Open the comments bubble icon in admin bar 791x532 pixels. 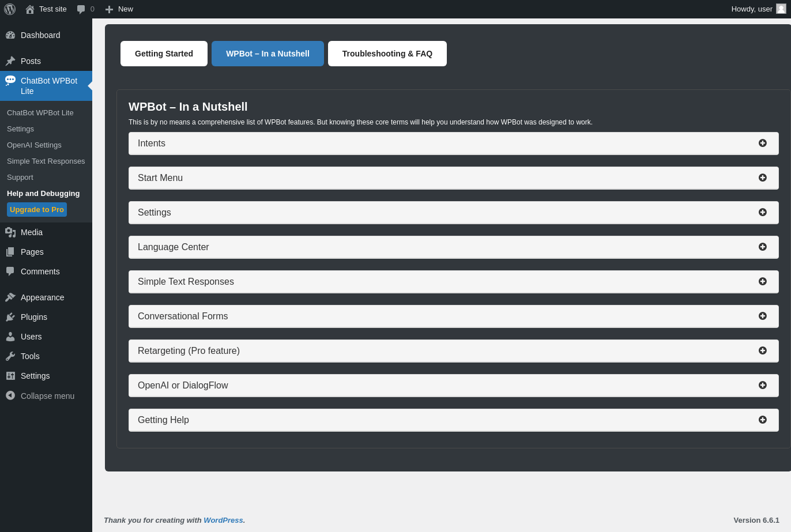click(x=81, y=9)
